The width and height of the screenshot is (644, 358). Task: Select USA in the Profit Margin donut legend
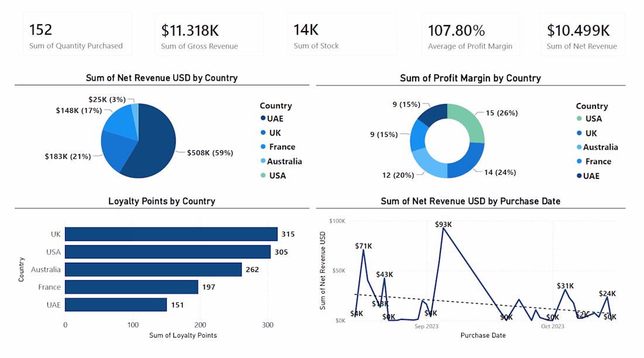pyautogui.click(x=590, y=119)
